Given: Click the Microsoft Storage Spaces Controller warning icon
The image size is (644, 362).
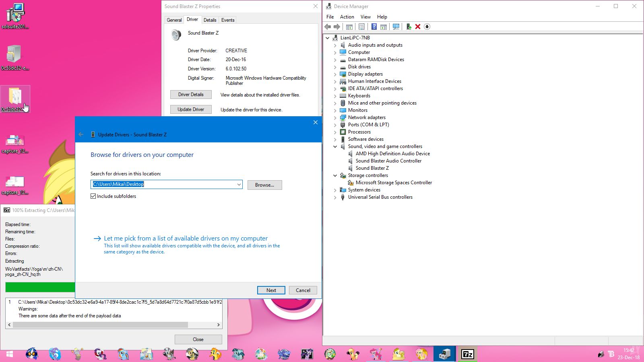Looking at the screenshot, I should [351, 183].
